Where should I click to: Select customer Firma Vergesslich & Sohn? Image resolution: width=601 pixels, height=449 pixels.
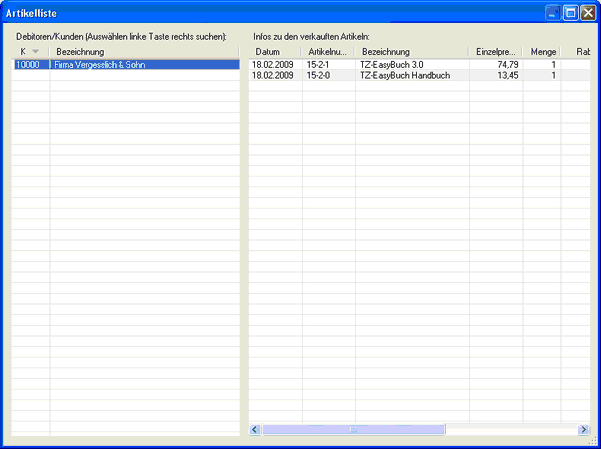click(x=145, y=64)
